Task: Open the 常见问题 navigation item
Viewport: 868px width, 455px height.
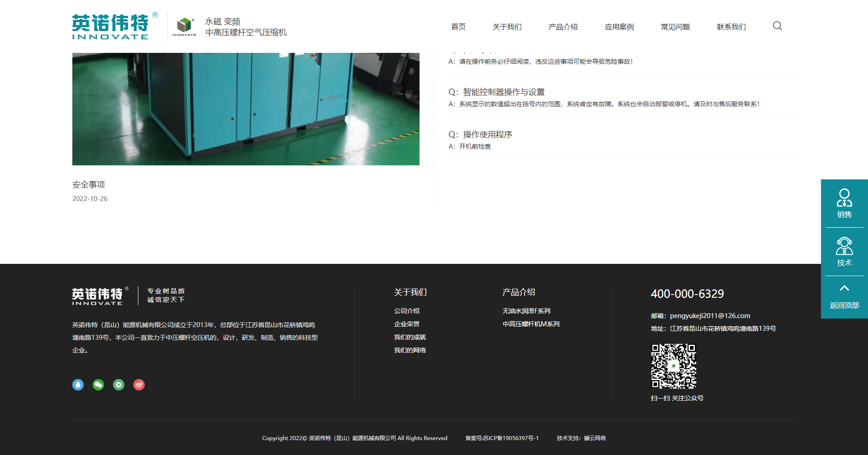Action: click(x=675, y=27)
